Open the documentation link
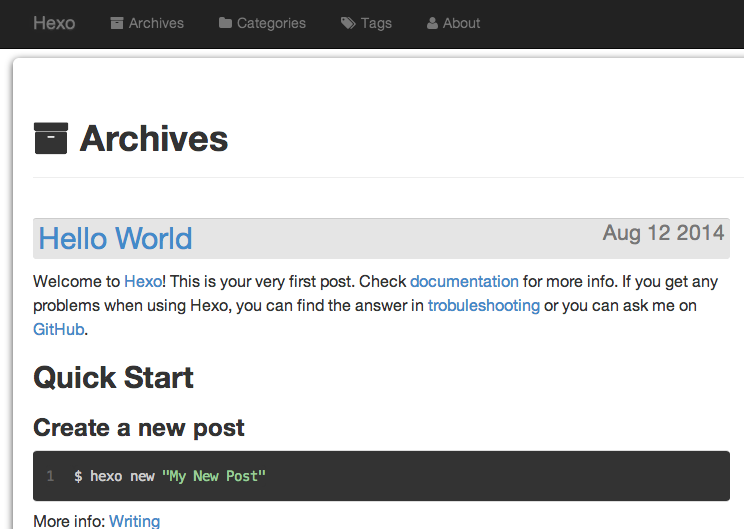 (x=464, y=281)
